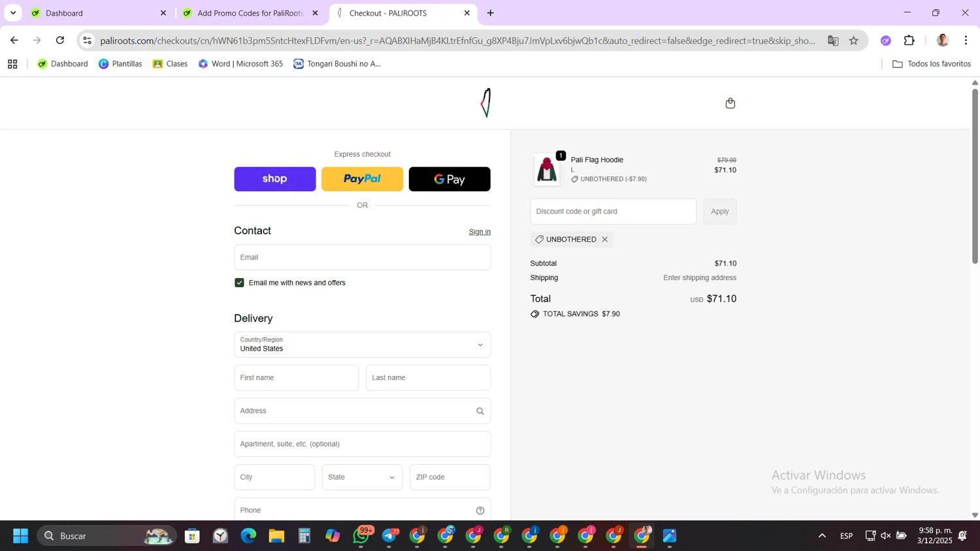Open File Explorer from taskbar
The height and width of the screenshot is (551, 980).
click(x=276, y=536)
